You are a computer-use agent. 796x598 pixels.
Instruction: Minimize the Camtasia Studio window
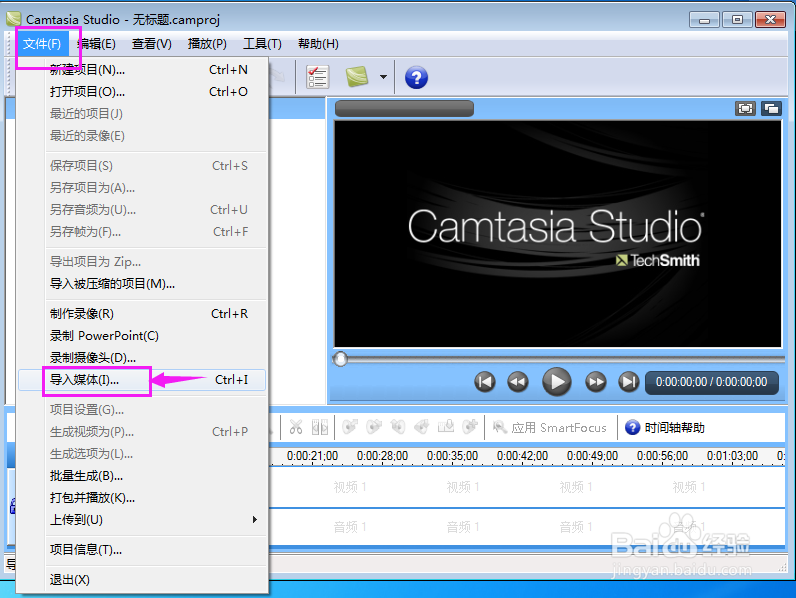pyautogui.click(x=704, y=20)
